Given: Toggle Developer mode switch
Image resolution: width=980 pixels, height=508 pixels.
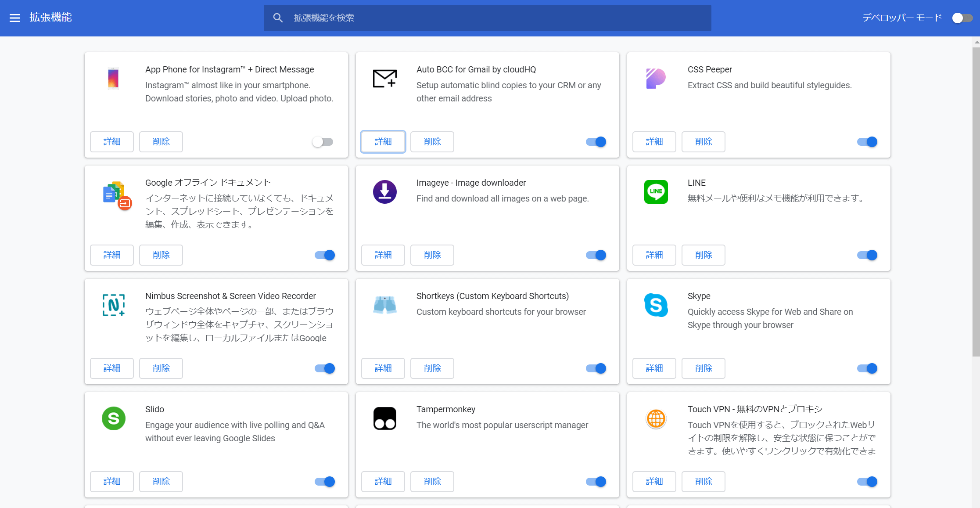Looking at the screenshot, I should click(962, 18).
